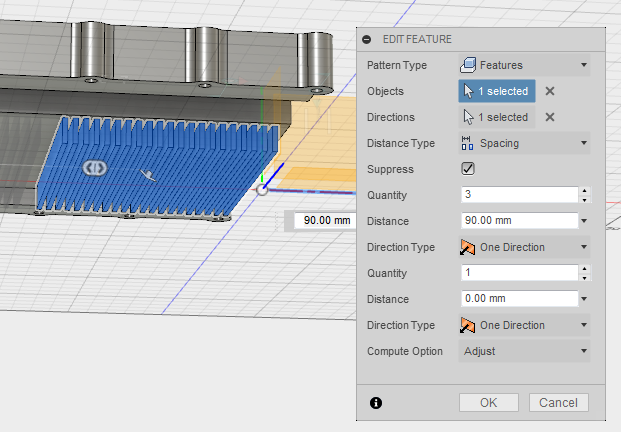Collapse the Edit Feature dialog header
Screen dimensions: 621x432
367,39
